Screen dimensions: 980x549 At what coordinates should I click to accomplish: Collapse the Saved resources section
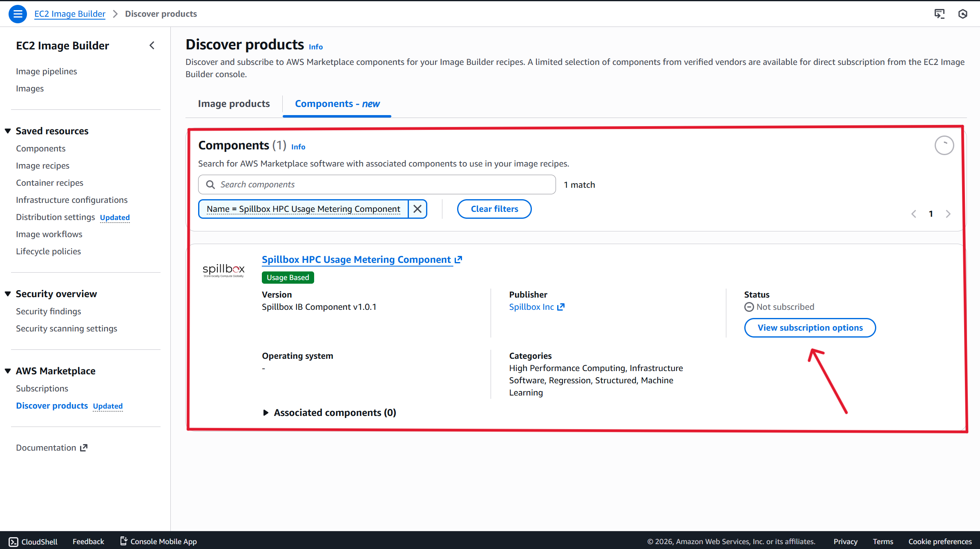click(x=8, y=131)
